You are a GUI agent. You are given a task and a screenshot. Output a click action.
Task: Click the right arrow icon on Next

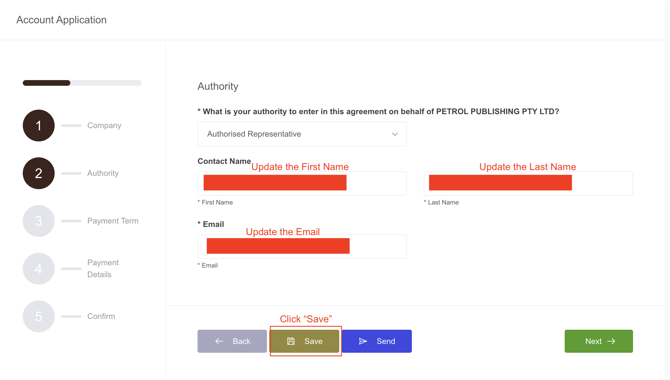coord(611,341)
